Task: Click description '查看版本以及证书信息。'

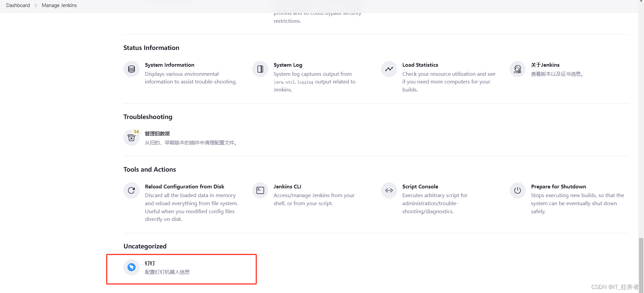Action: (x=557, y=74)
